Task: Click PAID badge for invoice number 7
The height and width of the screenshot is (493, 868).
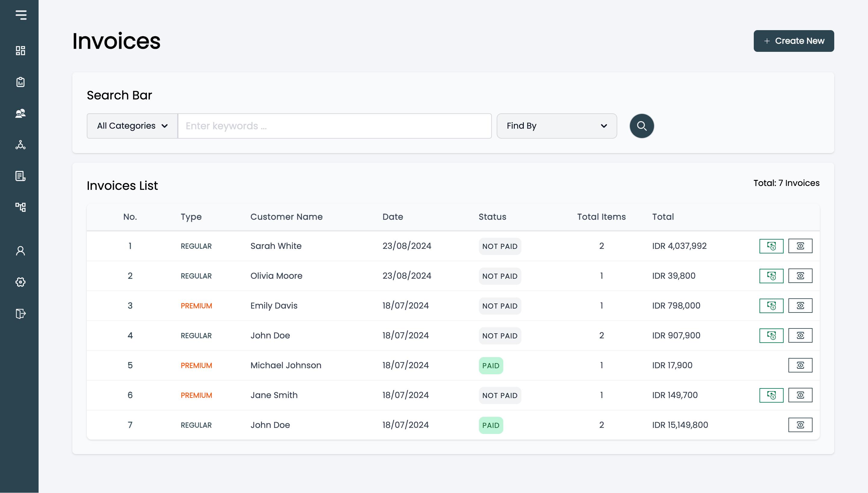Action: click(491, 425)
